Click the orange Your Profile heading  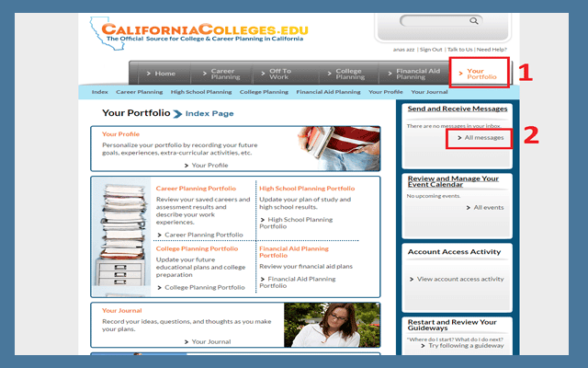point(120,134)
